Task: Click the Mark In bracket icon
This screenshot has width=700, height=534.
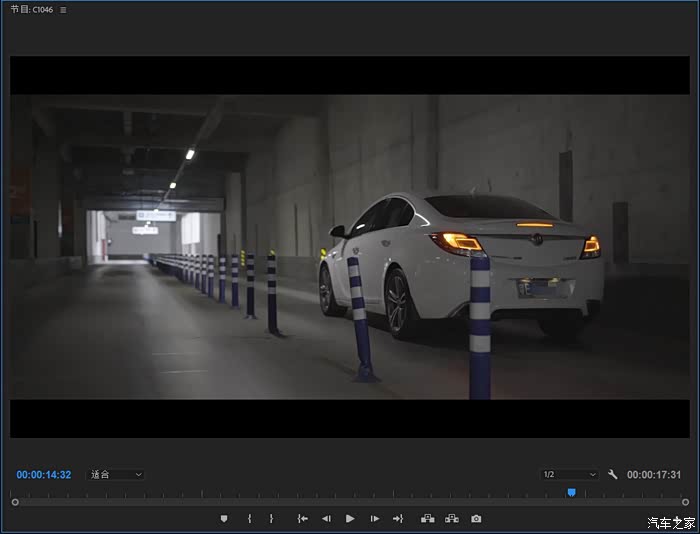Action: tap(249, 518)
